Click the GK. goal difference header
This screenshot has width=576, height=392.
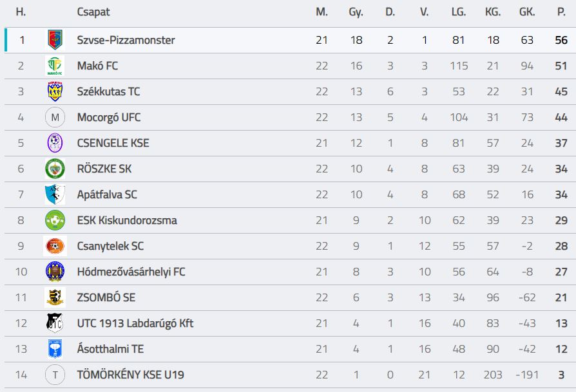(527, 12)
